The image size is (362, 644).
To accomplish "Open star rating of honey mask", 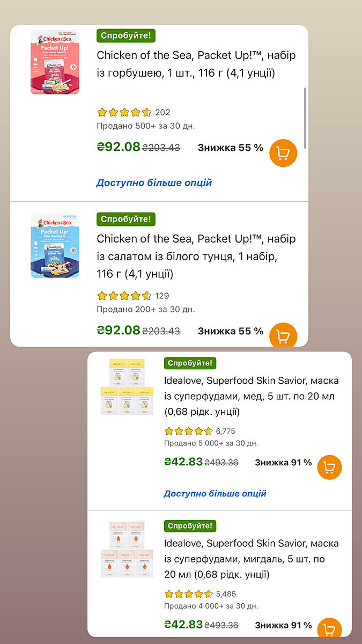I will pos(189,431).
